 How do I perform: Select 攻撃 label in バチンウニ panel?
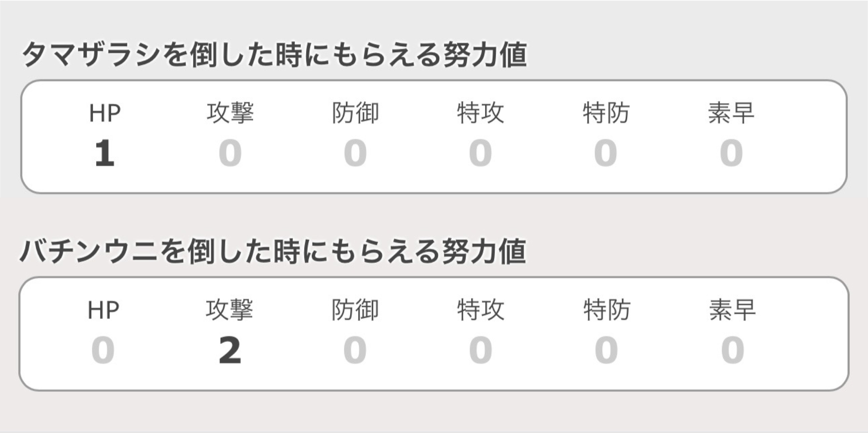230,310
